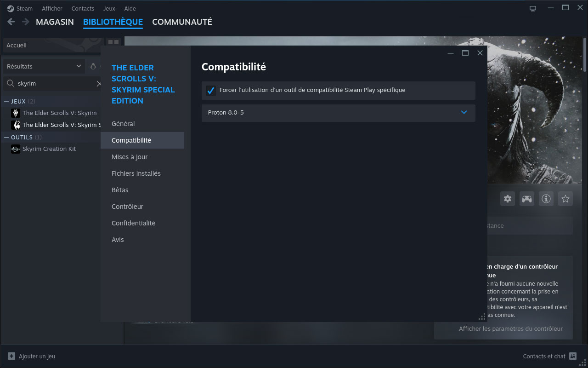Collapse the JEUX section
This screenshot has height=368, width=588.
click(x=6, y=101)
